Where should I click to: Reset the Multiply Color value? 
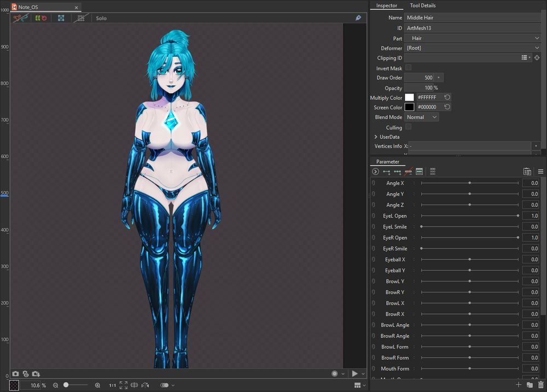coord(447,97)
